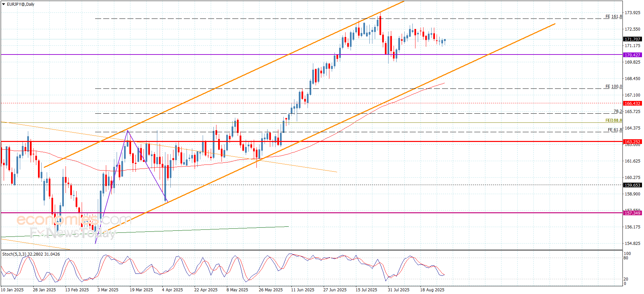
Task: Click the 19 Mar 2025 date label
Action: (x=141, y=290)
